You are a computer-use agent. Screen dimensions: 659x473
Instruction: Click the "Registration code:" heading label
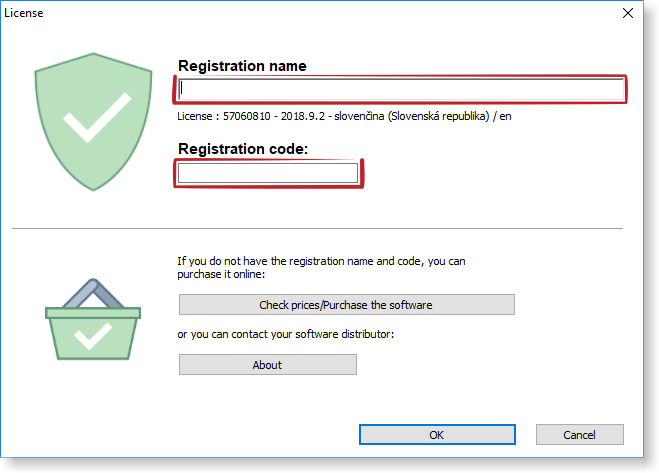(x=243, y=149)
